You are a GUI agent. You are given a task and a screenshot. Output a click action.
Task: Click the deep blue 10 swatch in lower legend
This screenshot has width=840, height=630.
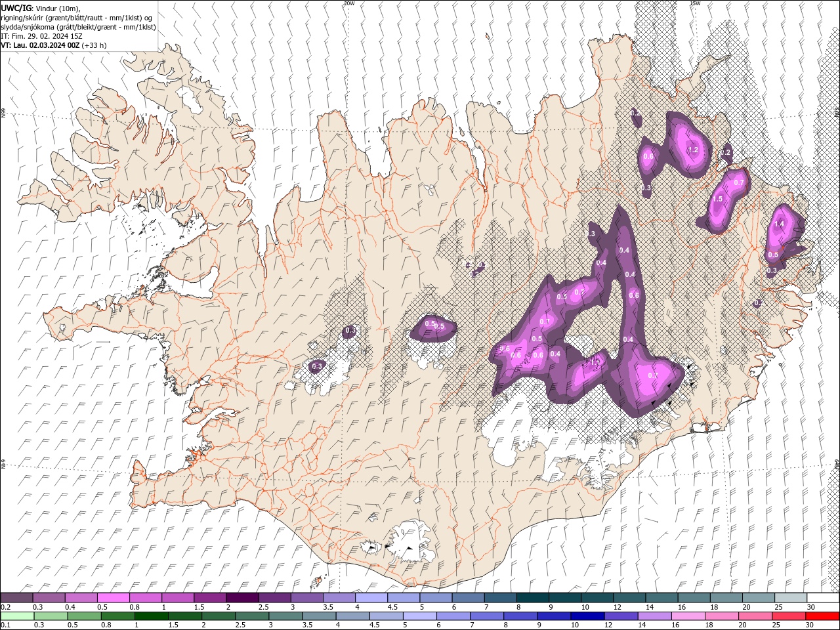point(587,616)
